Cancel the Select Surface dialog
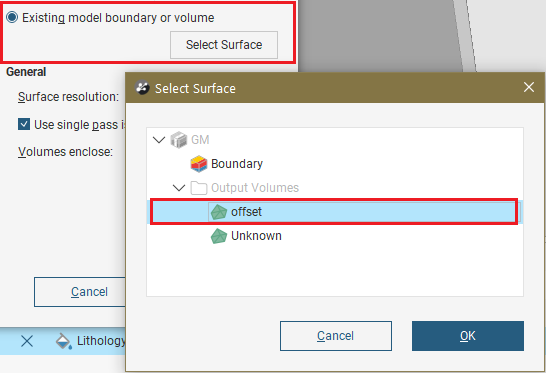Image resolution: width=546 pixels, height=374 pixels. coord(336,336)
